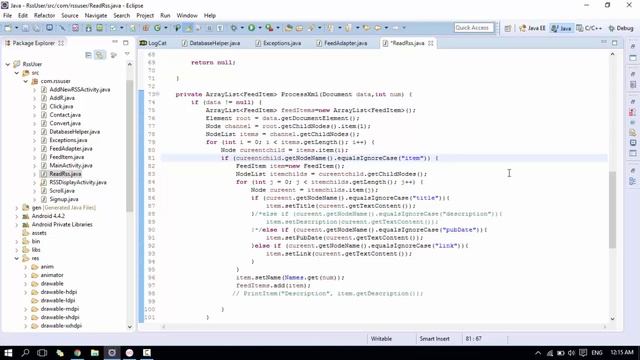Maximize the Package Explorer view

coord(126,42)
